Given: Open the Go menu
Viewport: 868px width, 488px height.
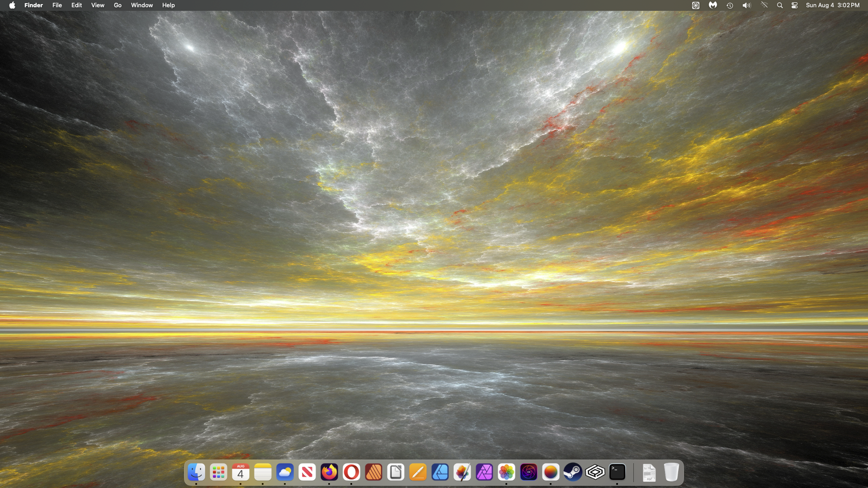Looking at the screenshot, I should (118, 5).
